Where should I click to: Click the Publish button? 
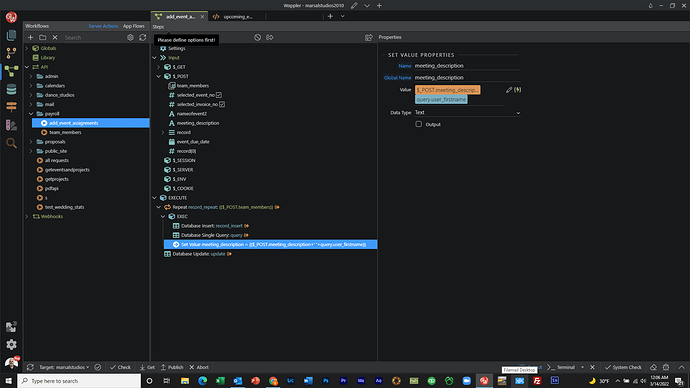click(x=172, y=367)
